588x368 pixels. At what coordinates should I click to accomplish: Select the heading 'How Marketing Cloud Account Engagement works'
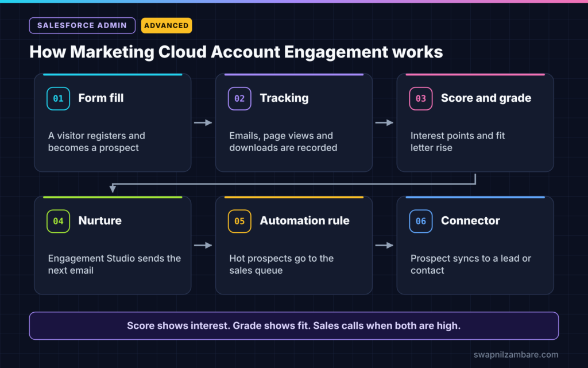coord(236,52)
